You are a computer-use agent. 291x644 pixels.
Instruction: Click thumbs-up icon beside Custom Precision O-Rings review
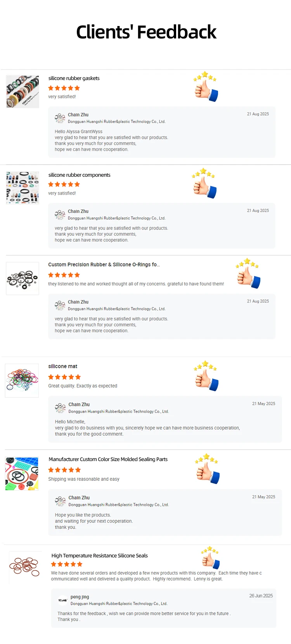(x=248, y=274)
